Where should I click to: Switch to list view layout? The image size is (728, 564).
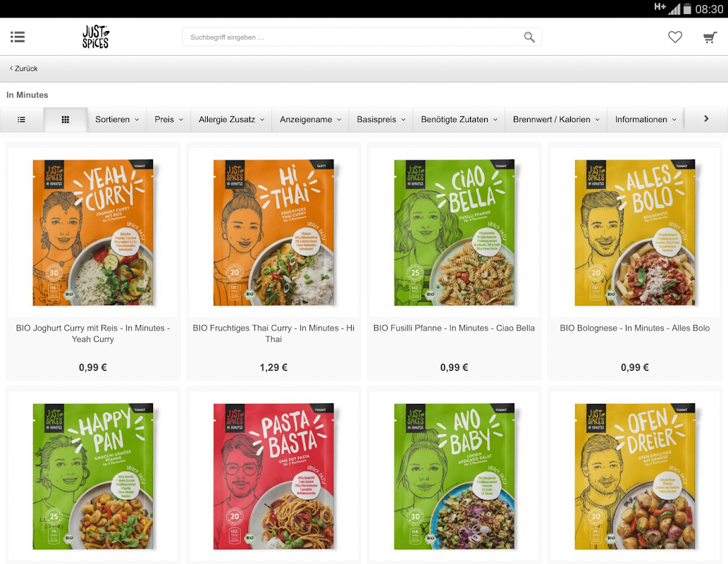[21, 119]
